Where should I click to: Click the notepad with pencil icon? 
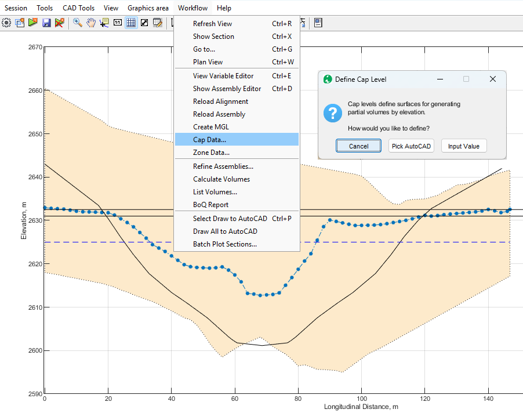(x=157, y=23)
